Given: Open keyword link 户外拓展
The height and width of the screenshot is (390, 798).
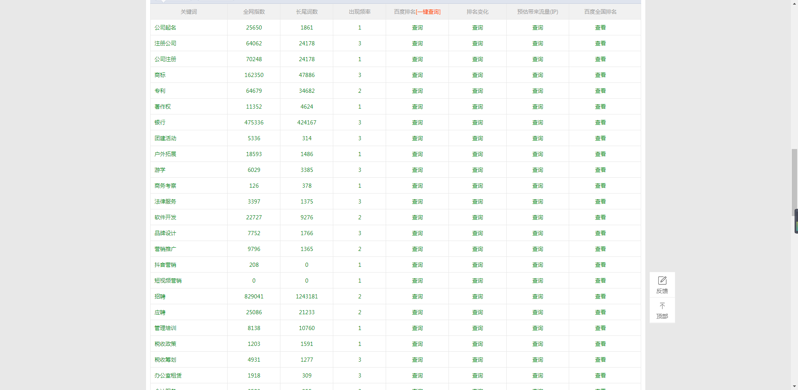Looking at the screenshot, I should [165, 154].
